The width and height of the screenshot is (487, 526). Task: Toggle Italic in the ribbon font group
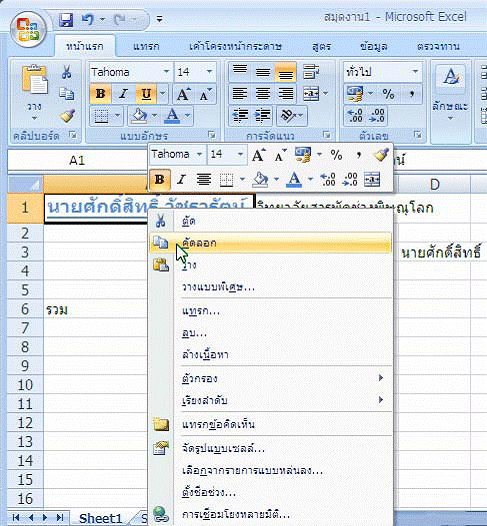pyautogui.click(x=123, y=94)
